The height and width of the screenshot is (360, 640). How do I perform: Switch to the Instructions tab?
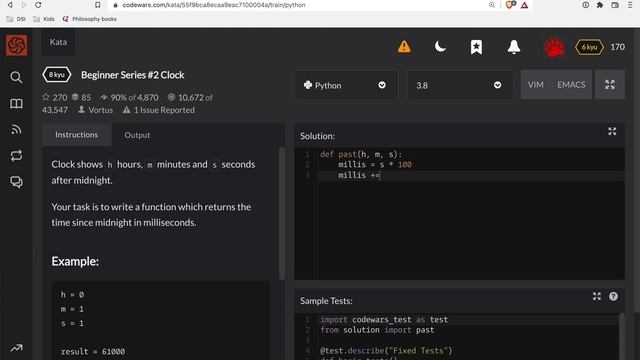(x=77, y=135)
